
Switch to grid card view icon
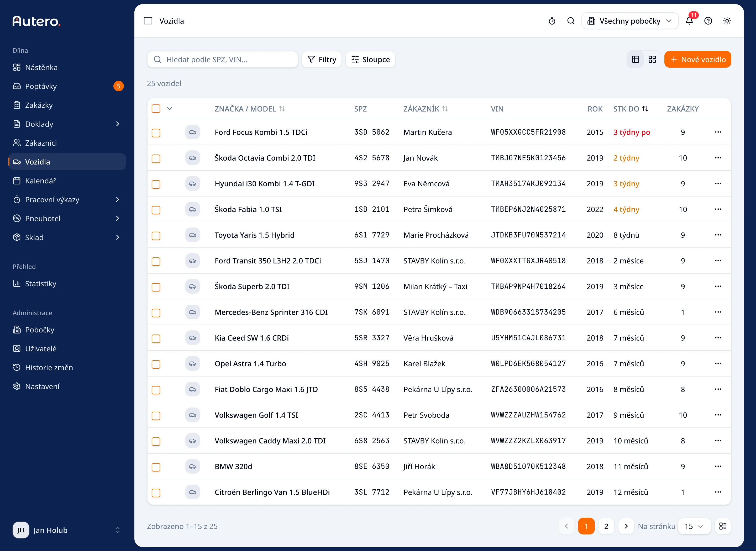tap(652, 59)
